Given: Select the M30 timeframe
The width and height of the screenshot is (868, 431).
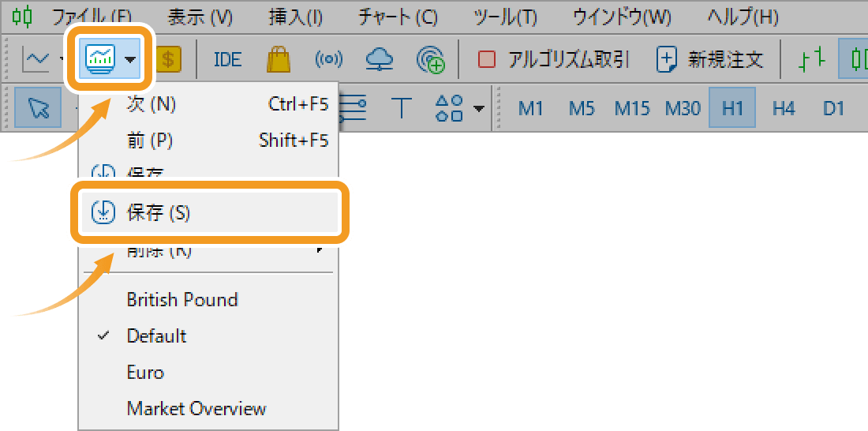Looking at the screenshot, I should click(x=683, y=107).
